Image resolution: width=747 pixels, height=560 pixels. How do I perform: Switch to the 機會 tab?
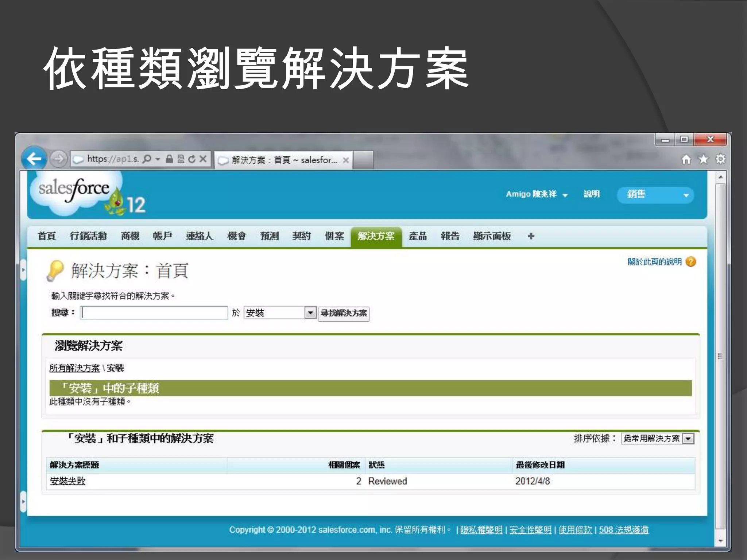[236, 236]
